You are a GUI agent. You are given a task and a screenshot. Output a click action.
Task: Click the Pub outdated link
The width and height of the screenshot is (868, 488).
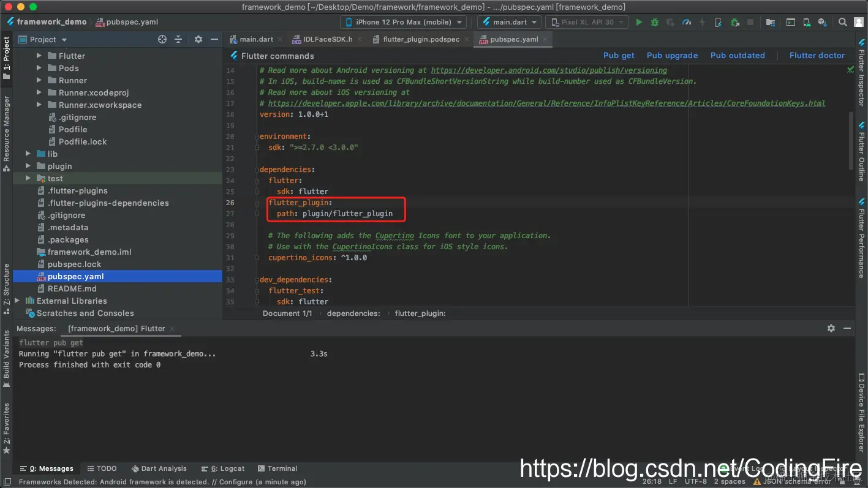coord(738,56)
